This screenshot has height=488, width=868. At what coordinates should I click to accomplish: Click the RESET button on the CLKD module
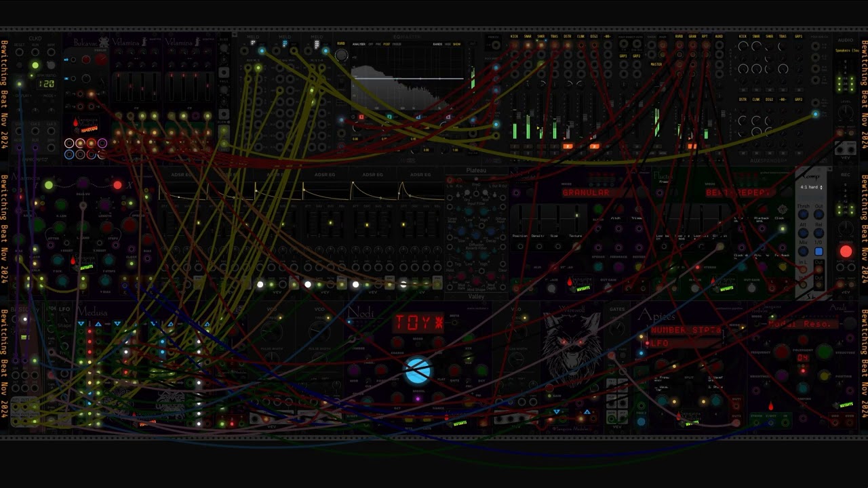coord(19,65)
